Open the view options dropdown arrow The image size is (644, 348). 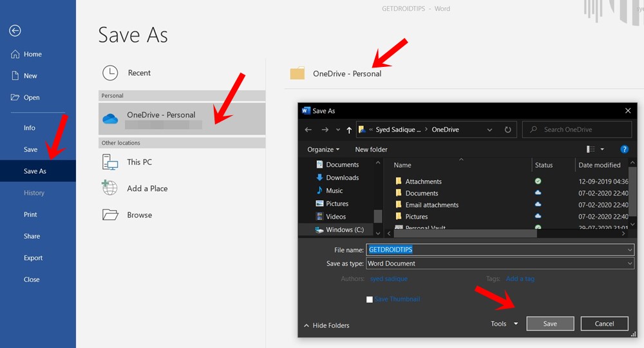click(x=602, y=149)
